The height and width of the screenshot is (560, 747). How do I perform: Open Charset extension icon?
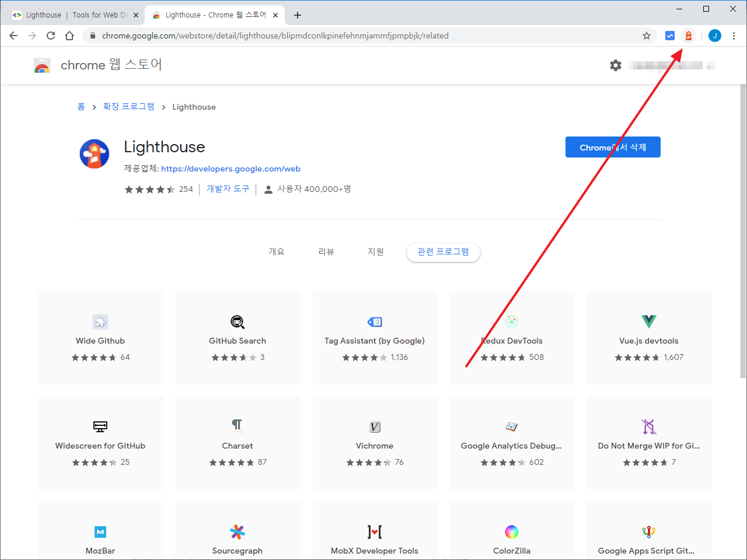click(238, 425)
